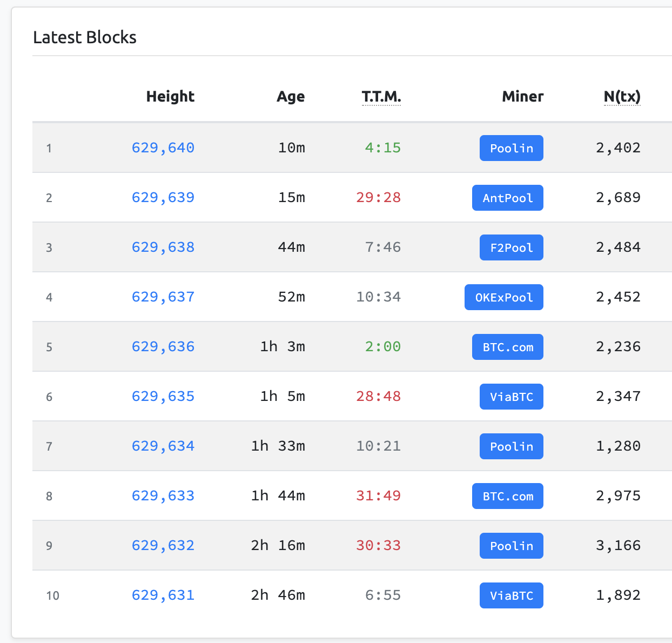Click transaction count 2,236
The height and width of the screenshot is (643, 672).
pyautogui.click(x=619, y=346)
